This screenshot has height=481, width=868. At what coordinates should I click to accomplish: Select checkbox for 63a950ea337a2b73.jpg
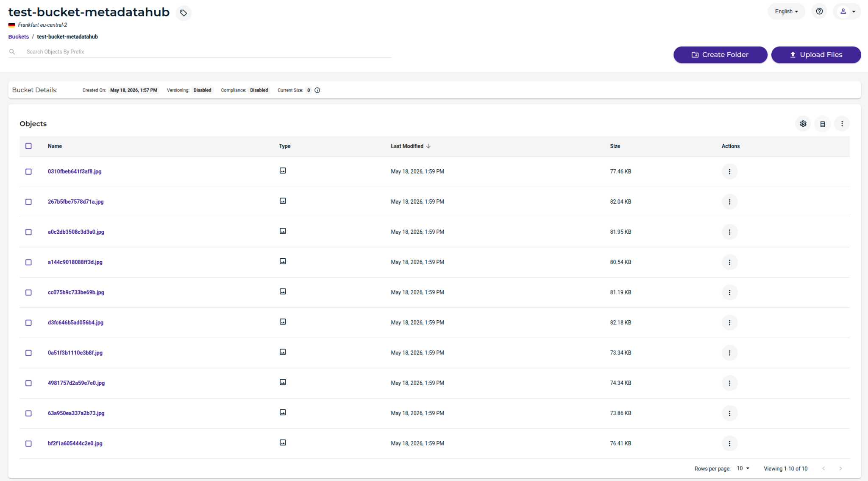point(28,413)
